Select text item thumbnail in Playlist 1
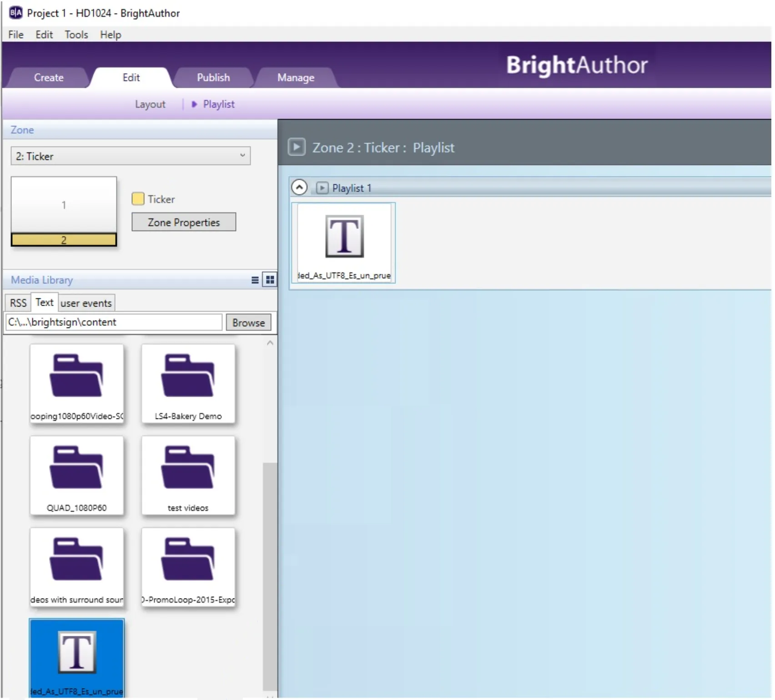The width and height of the screenshot is (775, 700). pyautogui.click(x=344, y=243)
